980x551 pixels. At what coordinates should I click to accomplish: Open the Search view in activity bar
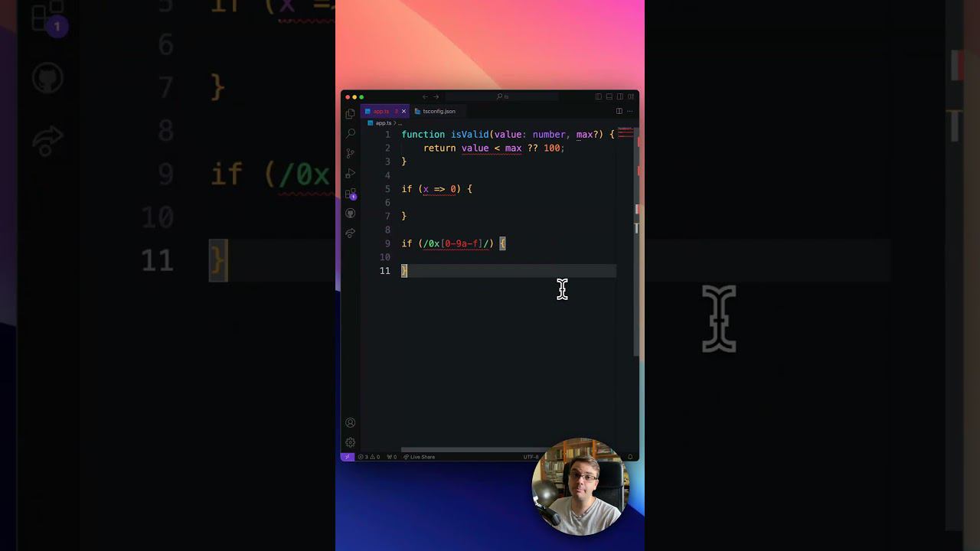coord(351,134)
